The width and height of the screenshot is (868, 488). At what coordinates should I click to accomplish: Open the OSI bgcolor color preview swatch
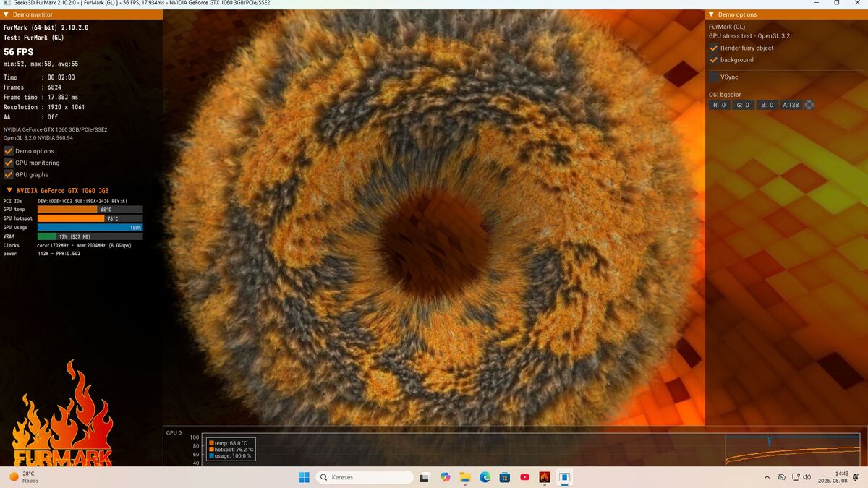(809, 105)
